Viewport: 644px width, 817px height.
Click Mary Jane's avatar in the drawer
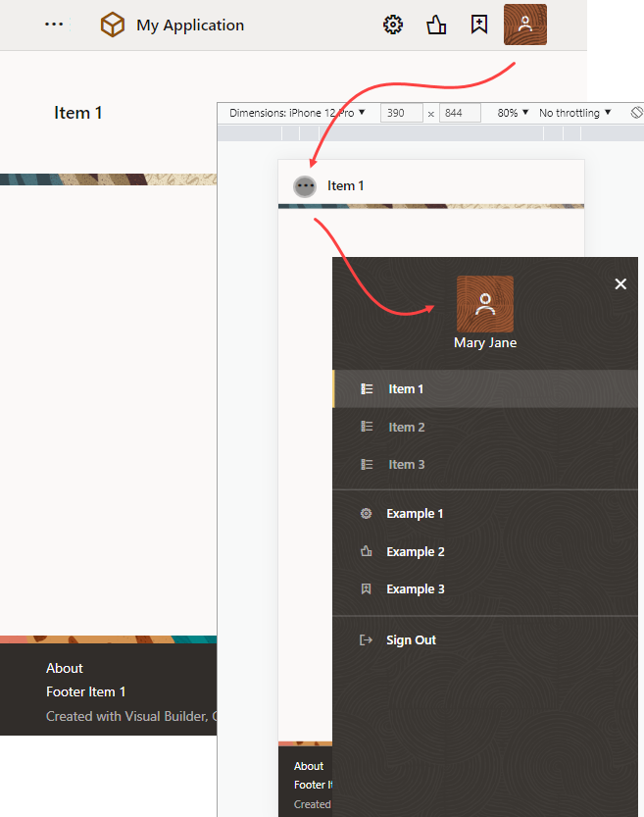[x=485, y=304]
